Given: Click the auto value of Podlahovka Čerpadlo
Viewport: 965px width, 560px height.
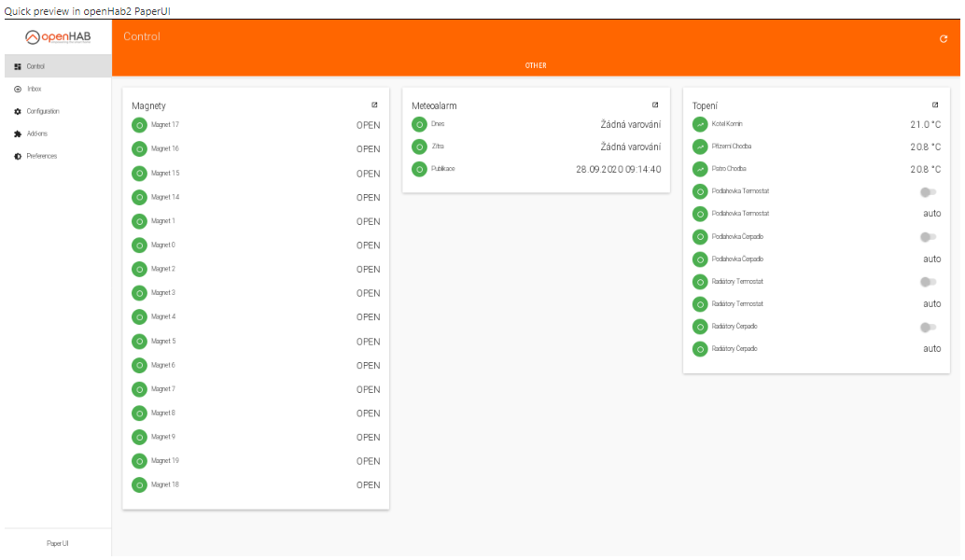Looking at the screenshot, I should 931,259.
